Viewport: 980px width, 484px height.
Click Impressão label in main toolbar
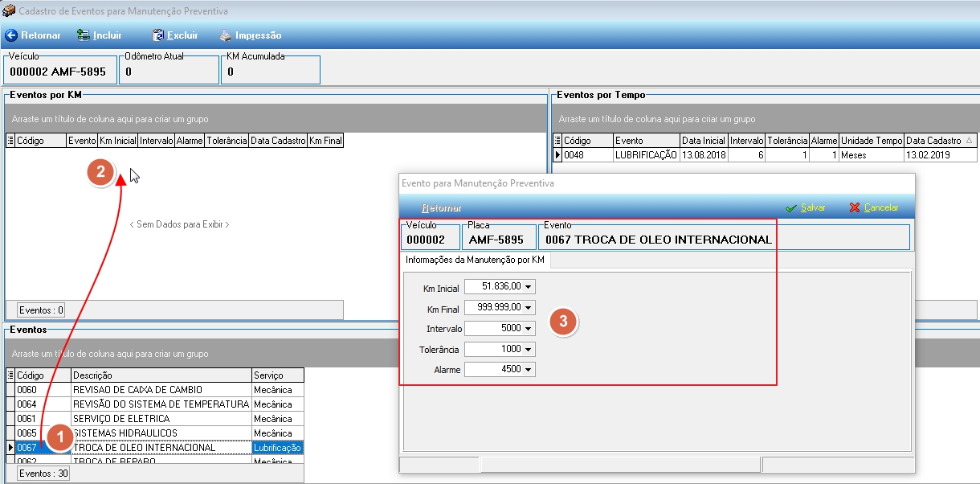[258, 35]
